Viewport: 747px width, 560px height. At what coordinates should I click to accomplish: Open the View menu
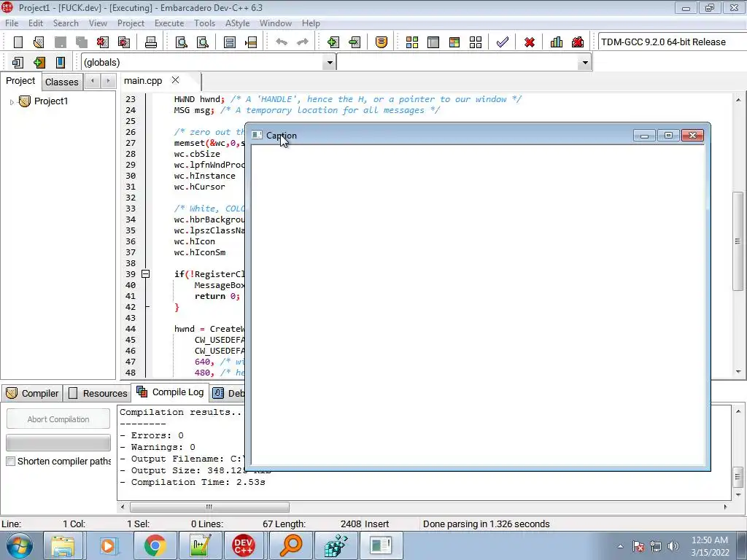98,23
